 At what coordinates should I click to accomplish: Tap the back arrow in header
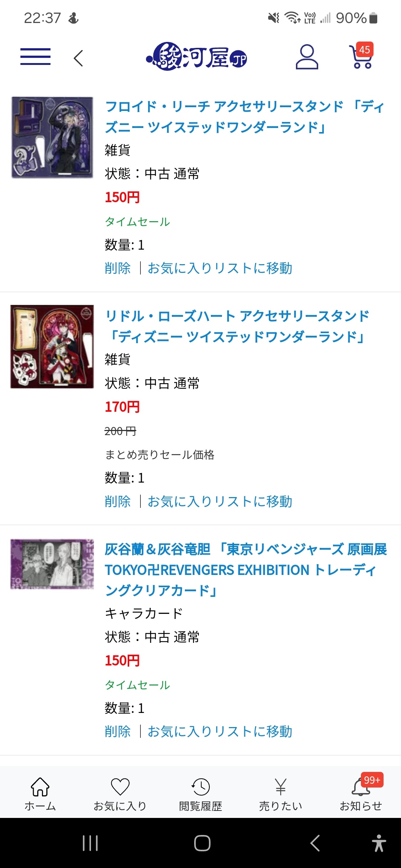pyautogui.click(x=78, y=58)
